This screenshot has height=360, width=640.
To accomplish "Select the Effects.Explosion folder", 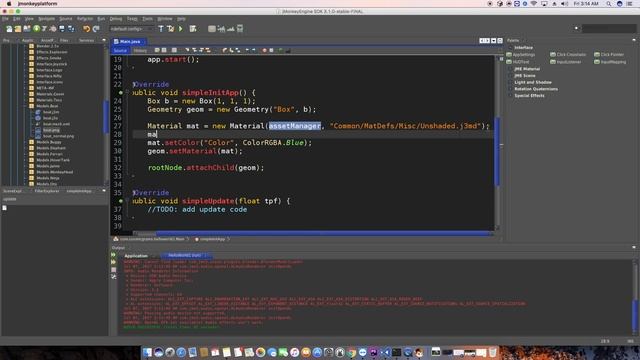I will click(x=52, y=52).
